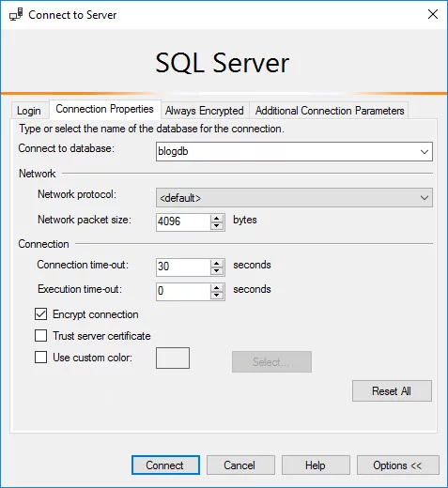Decrease Execution time-out with down arrow
448x488 pixels.
tap(217, 296)
